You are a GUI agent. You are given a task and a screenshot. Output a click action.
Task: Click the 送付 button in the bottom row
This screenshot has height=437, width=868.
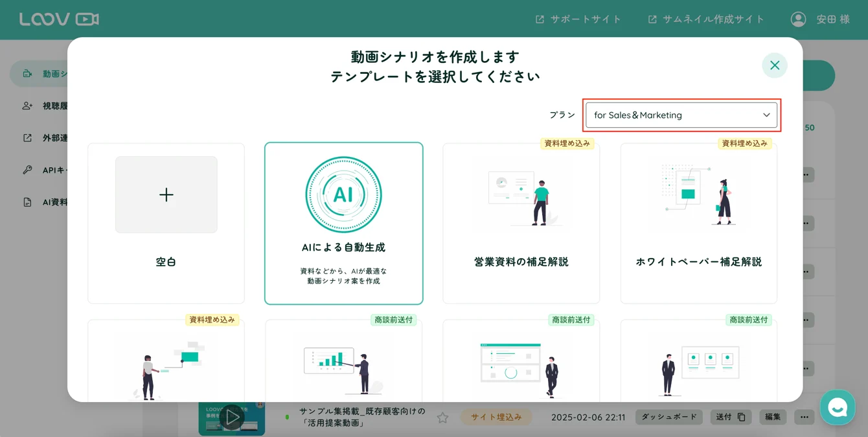pyautogui.click(x=731, y=417)
